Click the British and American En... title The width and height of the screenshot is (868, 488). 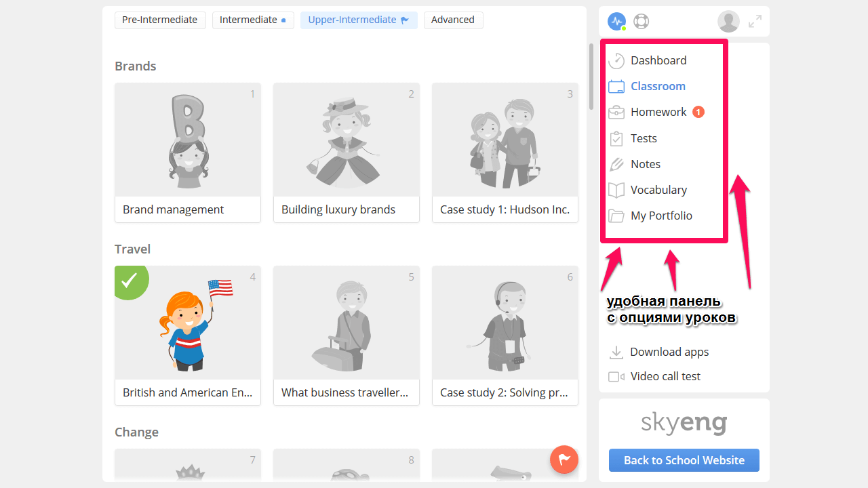pyautogui.click(x=187, y=392)
